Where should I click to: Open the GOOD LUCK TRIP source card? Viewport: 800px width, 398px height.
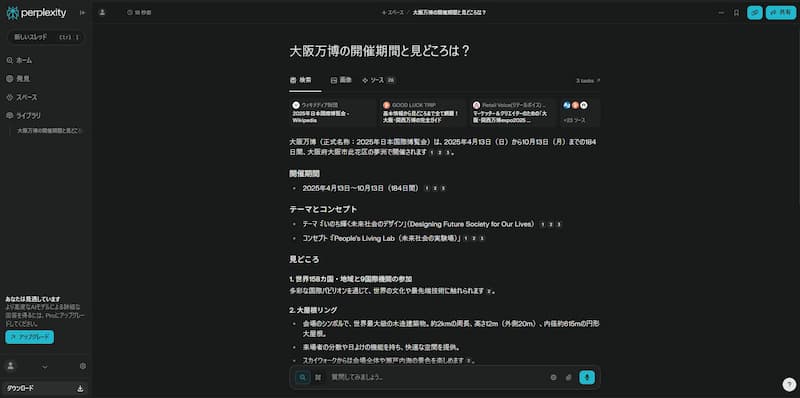pos(422,113)
